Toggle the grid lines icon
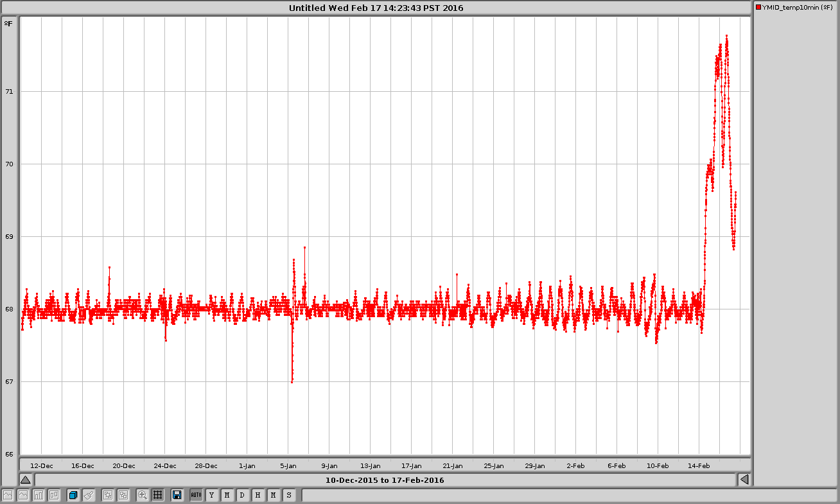 coord(157,495)
